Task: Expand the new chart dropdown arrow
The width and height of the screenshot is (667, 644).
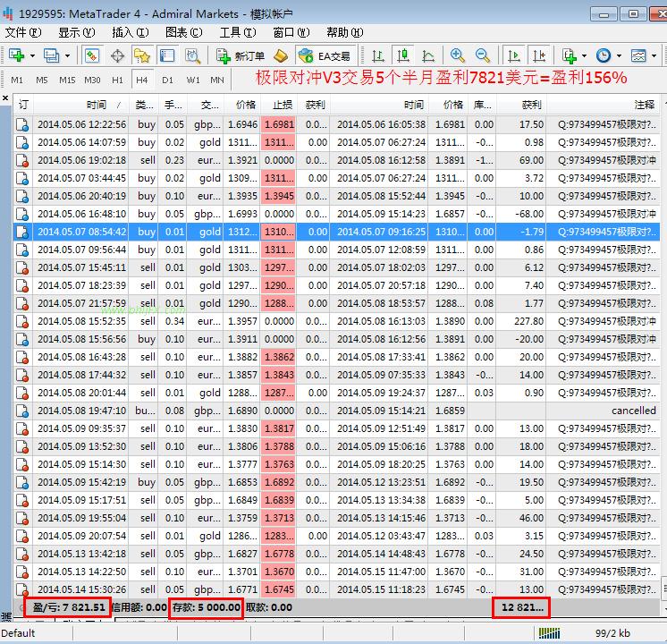Action: coord(32,55)
